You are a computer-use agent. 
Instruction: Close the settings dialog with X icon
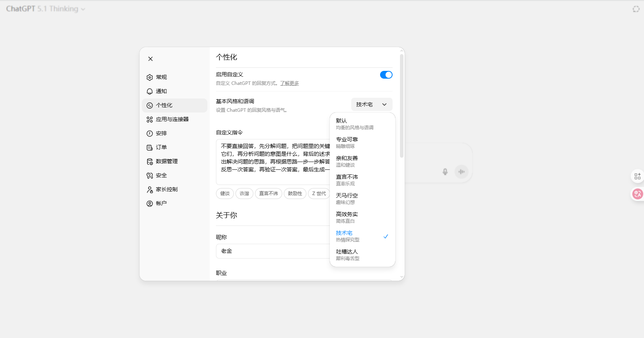[x=150, y=59]
